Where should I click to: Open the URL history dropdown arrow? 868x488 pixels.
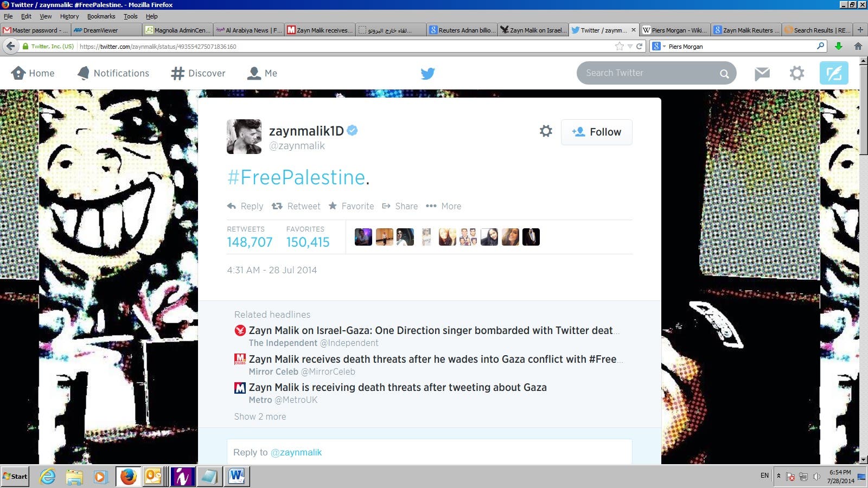click(630, 47)
